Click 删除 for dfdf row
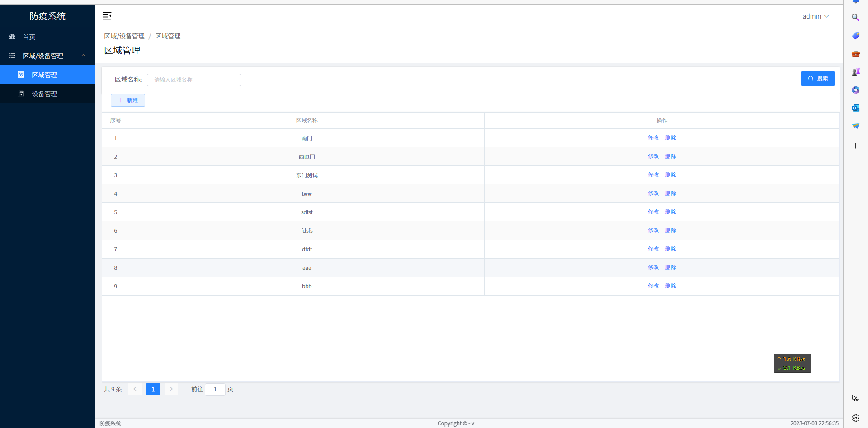The width and height of the screenshot is (868, 428). coord(671,249)
